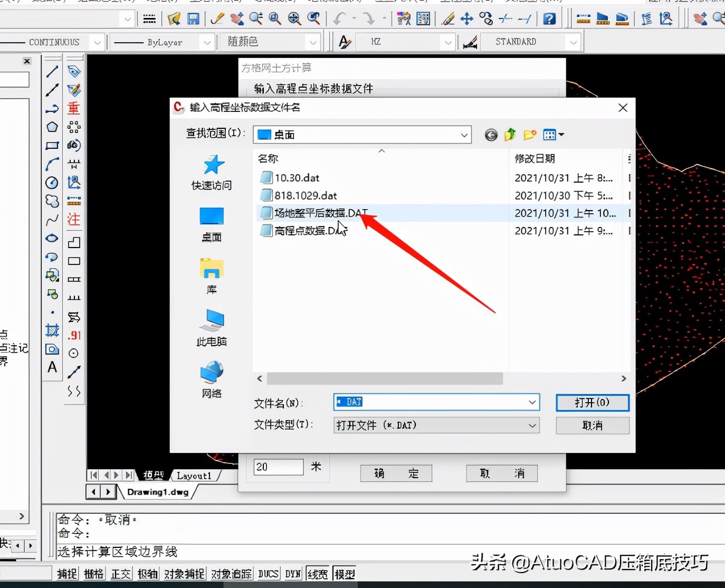
Task: Toggle 正交 ortho mode in status bar
Action: click(120, 574)
